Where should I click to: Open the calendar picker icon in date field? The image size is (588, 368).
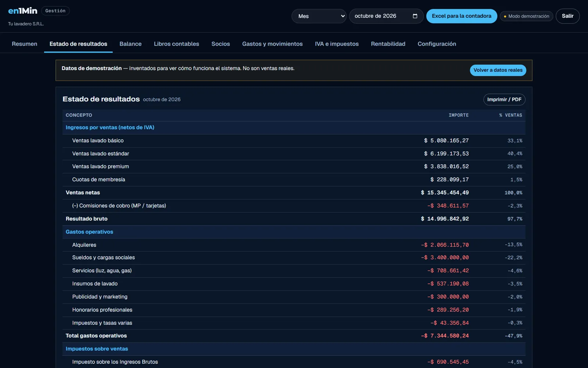[x=415, y=16]
